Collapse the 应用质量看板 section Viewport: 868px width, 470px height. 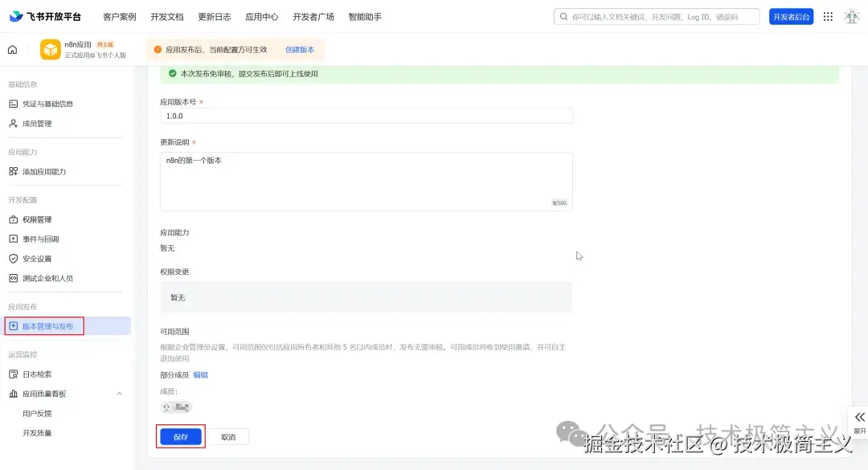[119, 393]
